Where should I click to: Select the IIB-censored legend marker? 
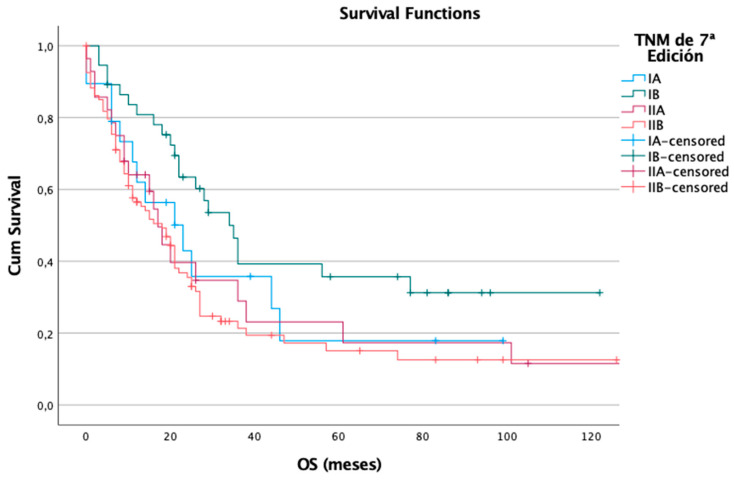633,187
